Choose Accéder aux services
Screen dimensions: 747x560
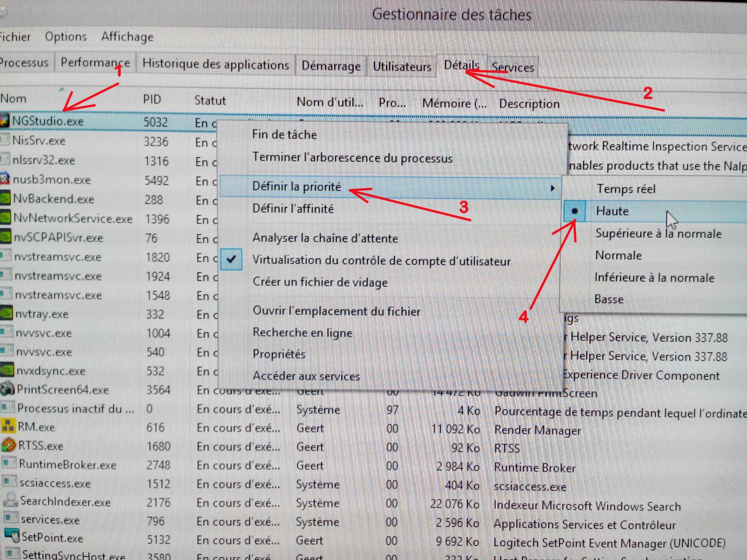pos(306,376)
